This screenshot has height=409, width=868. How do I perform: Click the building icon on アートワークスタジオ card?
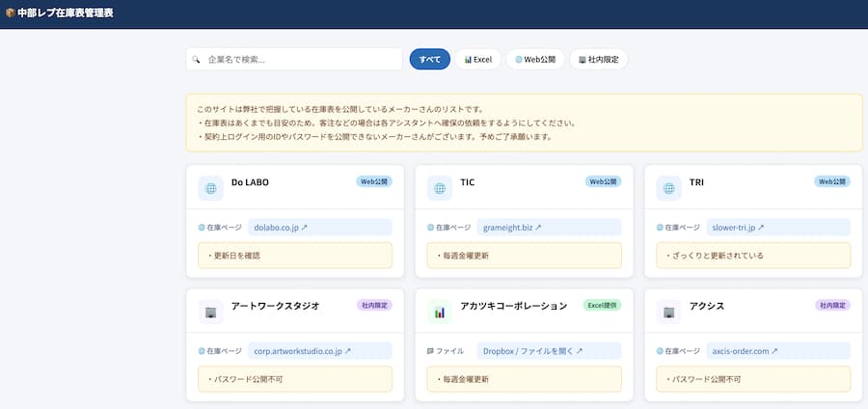pos(211,313)
